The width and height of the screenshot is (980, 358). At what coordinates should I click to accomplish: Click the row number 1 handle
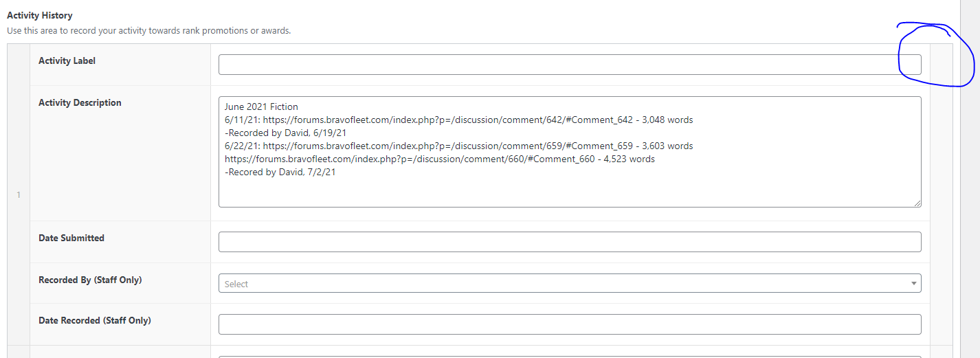(19, 195)
